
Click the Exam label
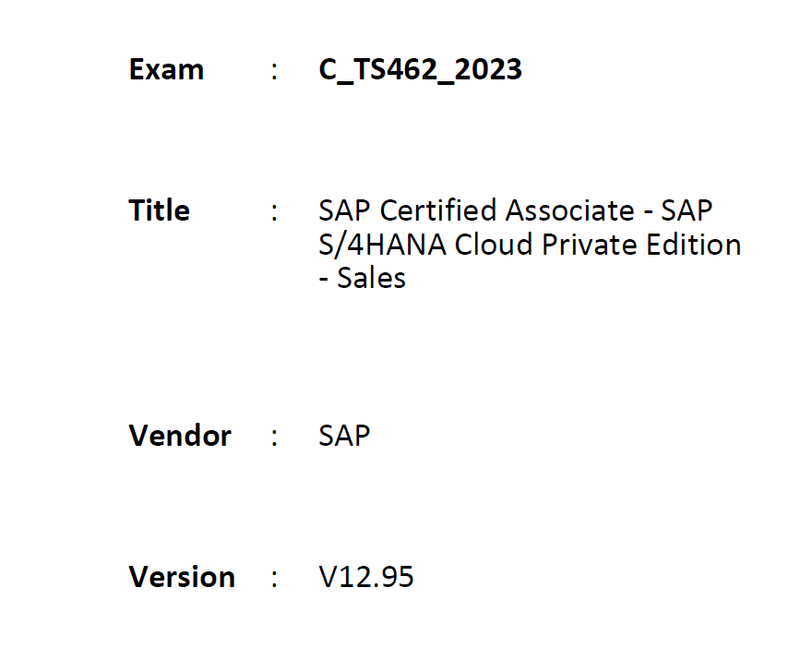click(166, 69)
